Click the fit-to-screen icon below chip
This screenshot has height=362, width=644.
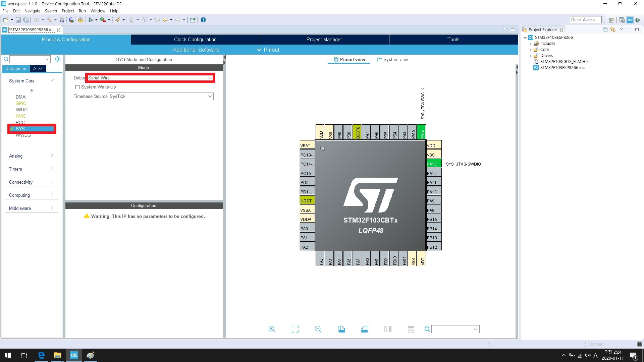coord(295,329)
